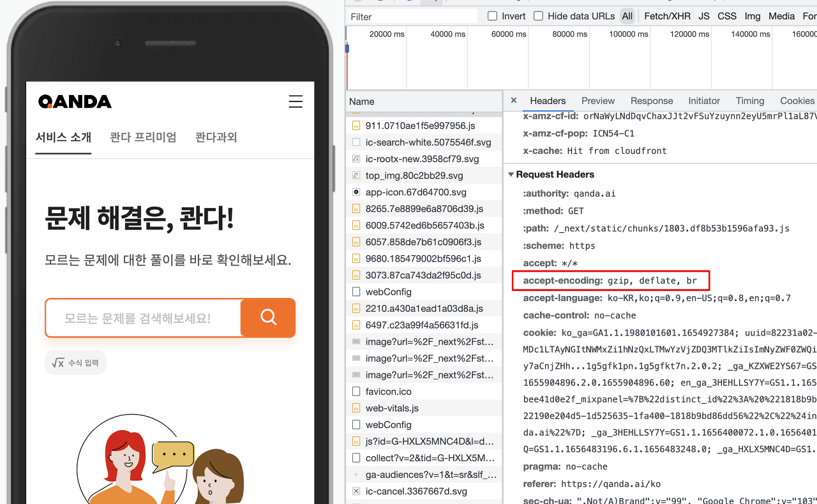Viewport: 817px width, 504px height.
Task: Click the icon beside web-vitals.js
Action: tap(356, 408)
